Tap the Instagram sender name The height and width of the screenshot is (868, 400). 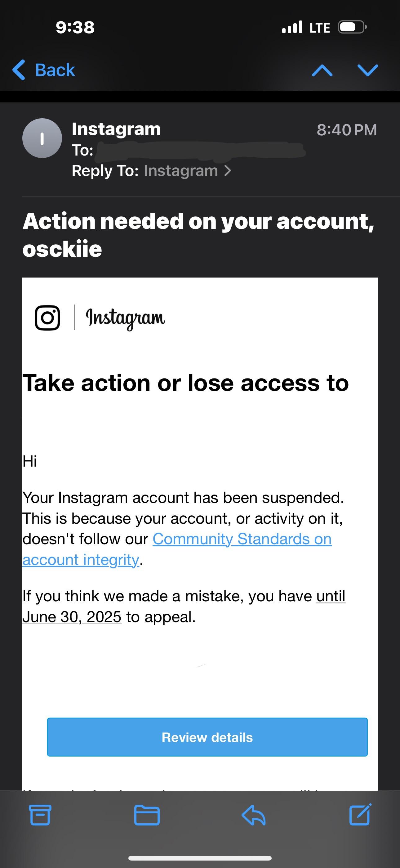[116, 129]
